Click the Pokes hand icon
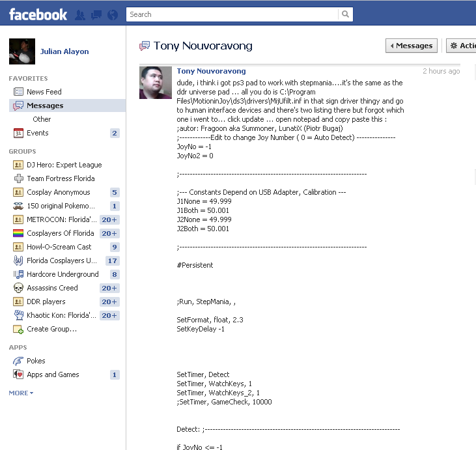This screenshot has height=450, width=476. point(18,361)
